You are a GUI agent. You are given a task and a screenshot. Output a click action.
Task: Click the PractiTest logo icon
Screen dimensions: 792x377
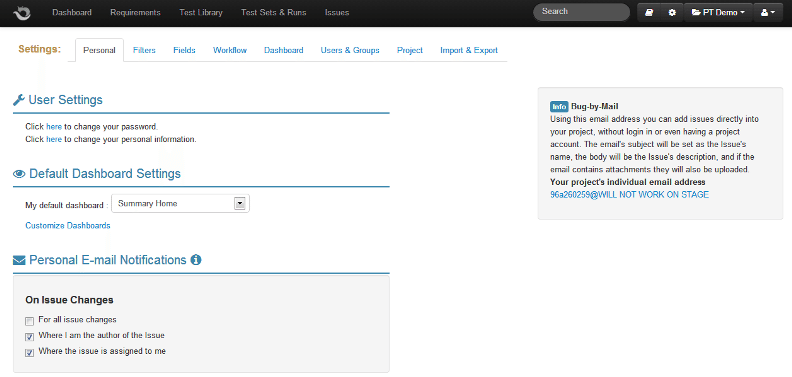point(22,13)
